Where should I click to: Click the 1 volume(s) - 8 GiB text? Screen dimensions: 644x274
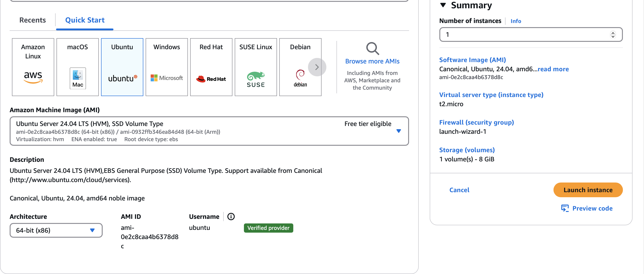tap(466, 159)
